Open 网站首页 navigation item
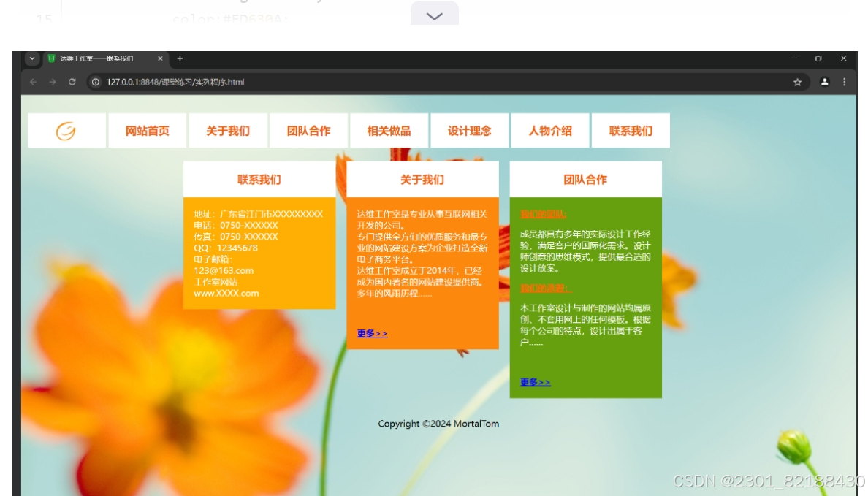This screenshot has height=496, width=868. pyautogui.click(x=148, y=131)
